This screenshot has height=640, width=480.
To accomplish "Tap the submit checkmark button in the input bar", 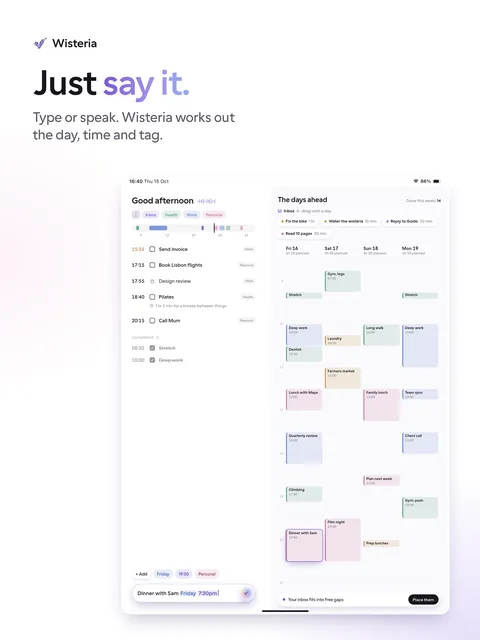I will (x=246, y=593).
